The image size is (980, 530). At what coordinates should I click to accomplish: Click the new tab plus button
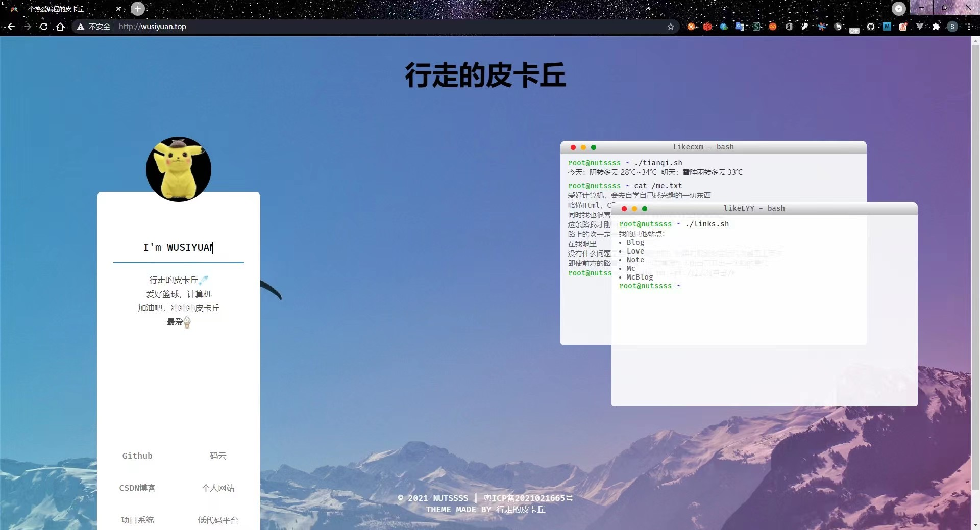pyautogui.click(x=137, y=8)
